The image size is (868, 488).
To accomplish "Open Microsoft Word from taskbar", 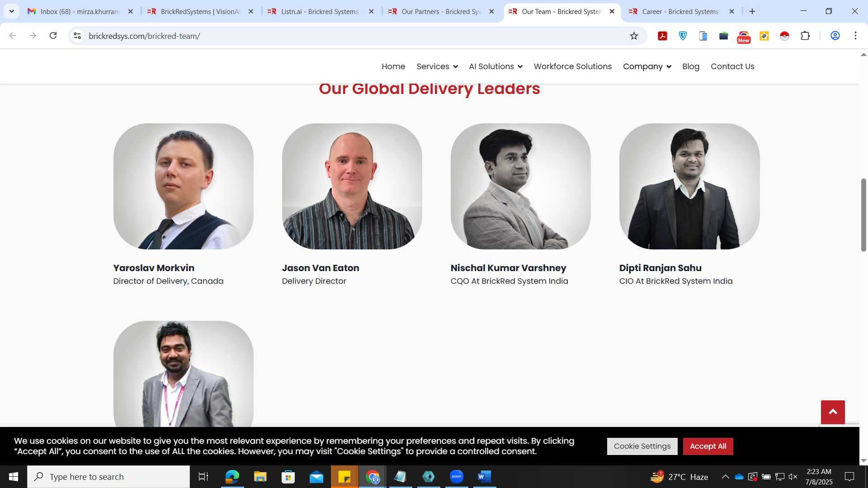I will click(485, 477).
